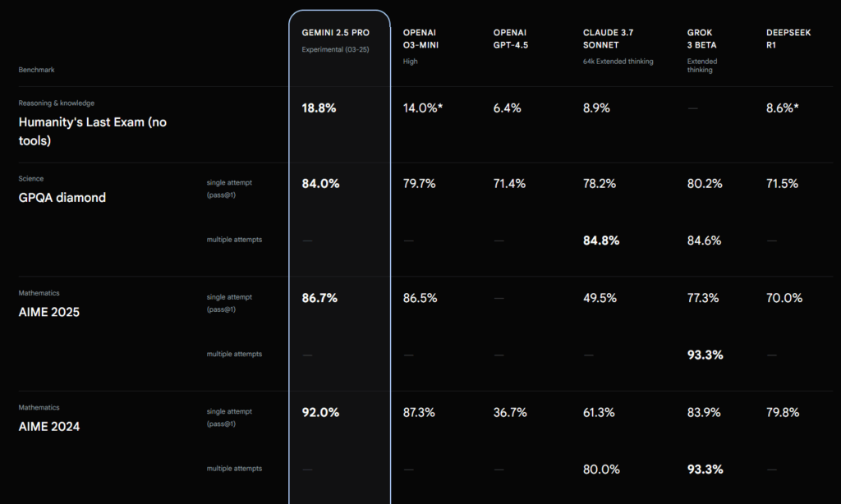841x504 pixels.
Task: Select the DeepSeek R1 column header
Action: 788,39
